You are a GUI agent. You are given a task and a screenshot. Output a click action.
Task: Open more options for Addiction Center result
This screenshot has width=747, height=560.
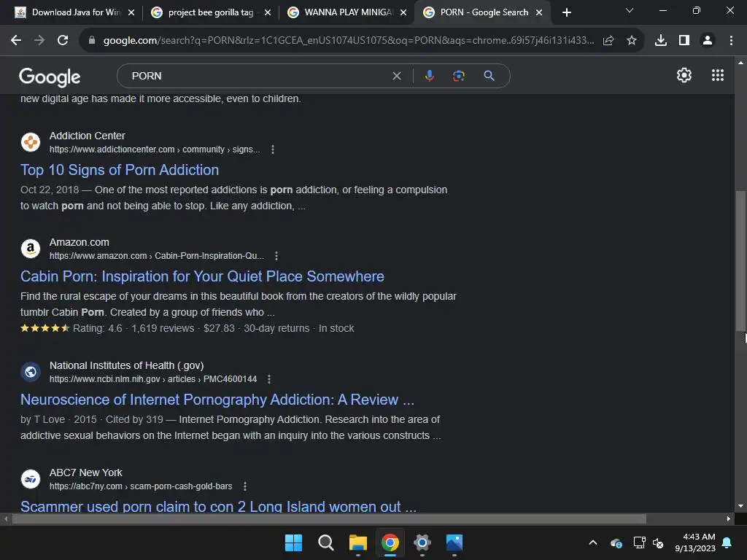coord(273,149)
